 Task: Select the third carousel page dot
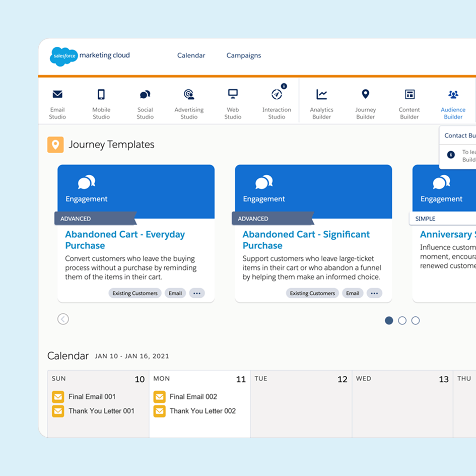click(x=416, y=320)
